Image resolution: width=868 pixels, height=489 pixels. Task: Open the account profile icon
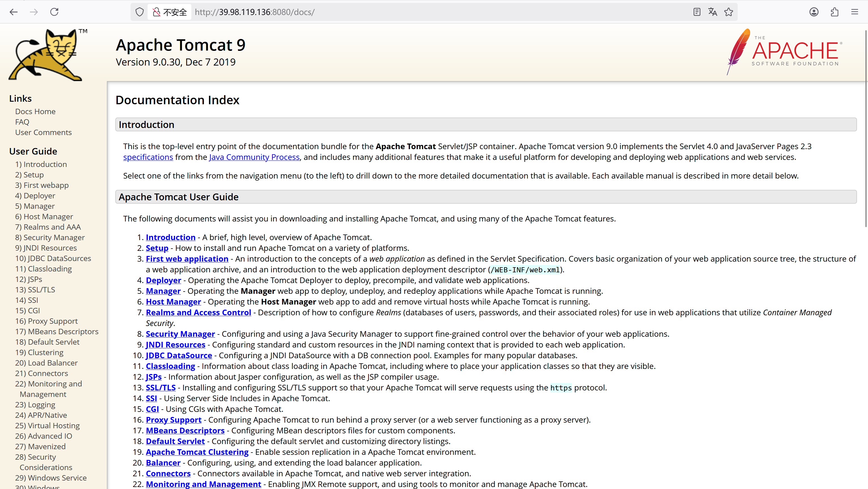click(x=814, y=12)
